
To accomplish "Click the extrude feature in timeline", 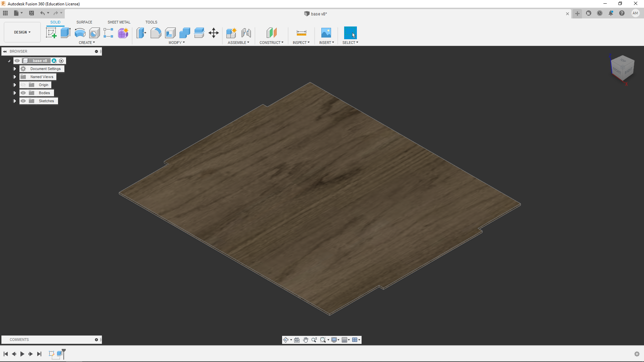I will tap(60, 354).
